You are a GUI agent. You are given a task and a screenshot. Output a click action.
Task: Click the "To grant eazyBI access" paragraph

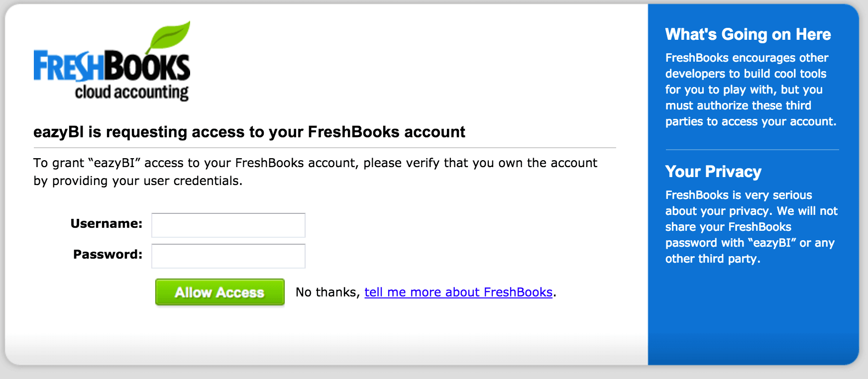[315, 172]
